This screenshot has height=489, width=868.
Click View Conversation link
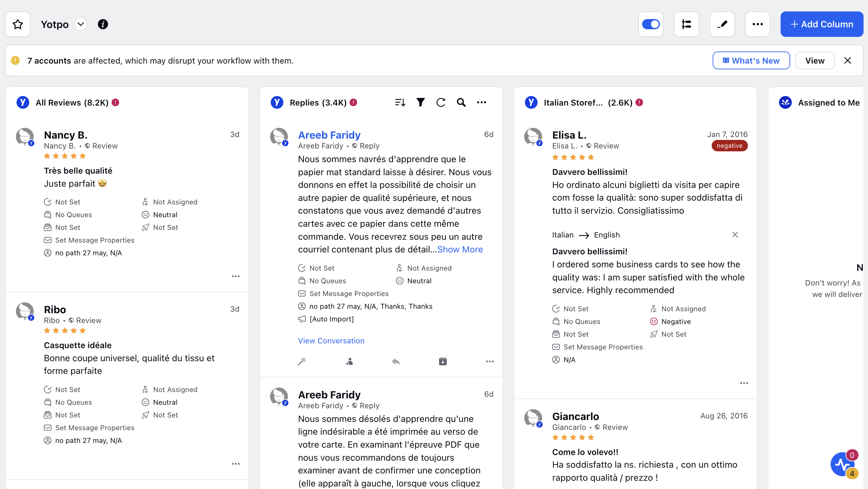click(x=331, y=341)
